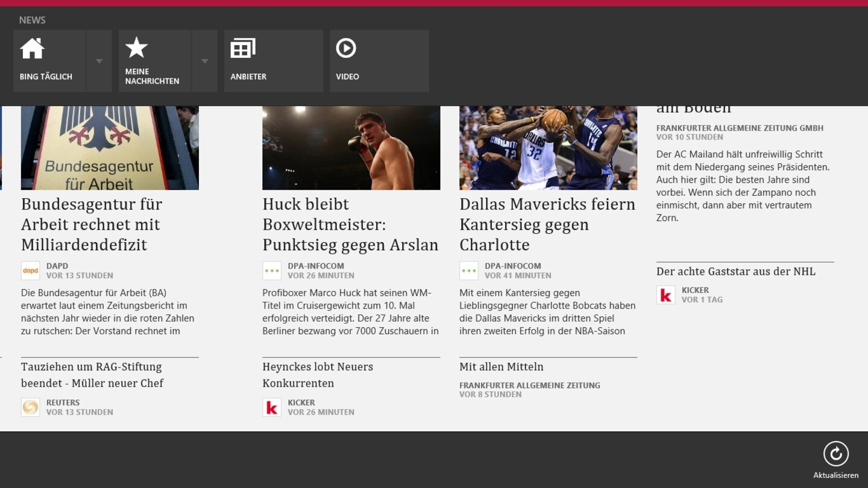This screenshot has width=868, height=488.
Task: Open headline Dallas Mavericks feiern Kantersieg
Action: 547,224
